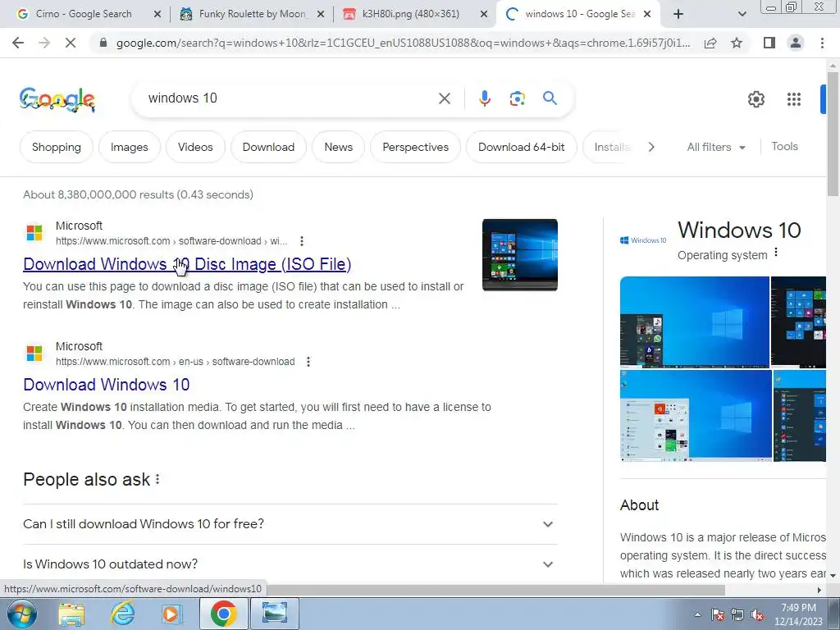Open options next to Operating system
Viewport: 840px width, 630px height.
[x=776, y=253]
